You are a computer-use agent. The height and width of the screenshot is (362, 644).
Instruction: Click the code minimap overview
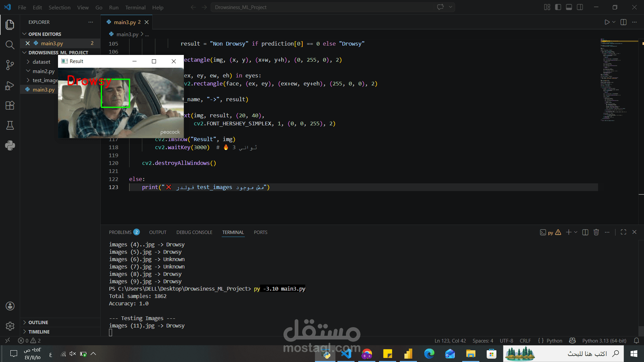click(619, 80)
